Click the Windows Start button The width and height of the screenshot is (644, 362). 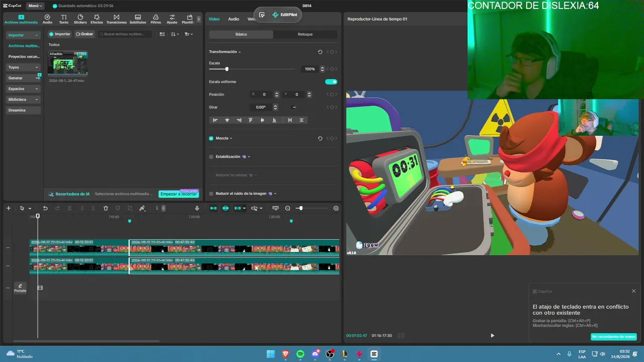pos(271,354)
